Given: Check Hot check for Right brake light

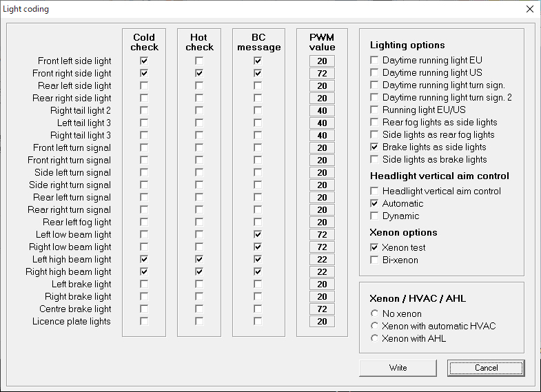Looking at the screenshot, I should pos(199,297).
